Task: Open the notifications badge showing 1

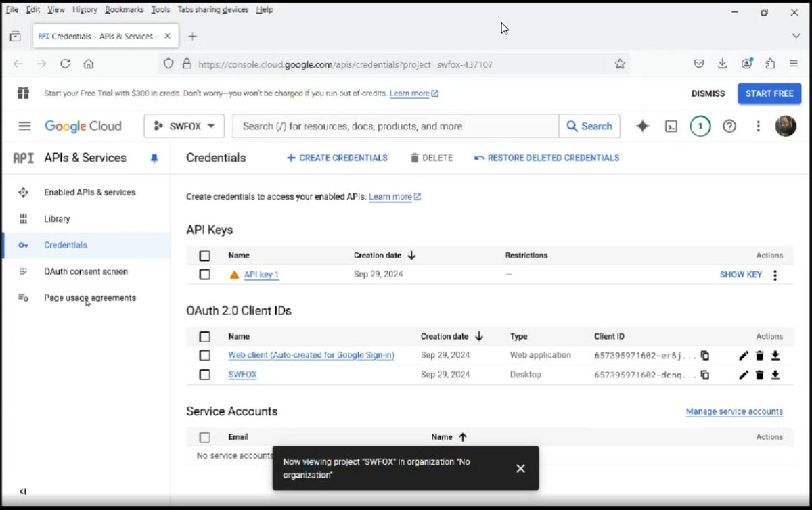Action: pyautogui.click(x=700, y=126)
